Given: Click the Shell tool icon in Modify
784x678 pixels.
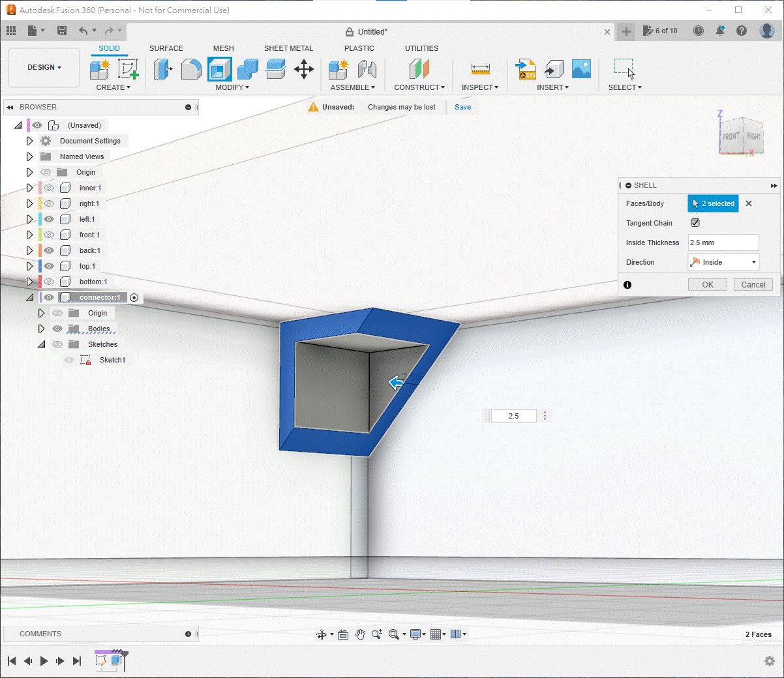Looking at the screenshot, I should click(220, 68).
